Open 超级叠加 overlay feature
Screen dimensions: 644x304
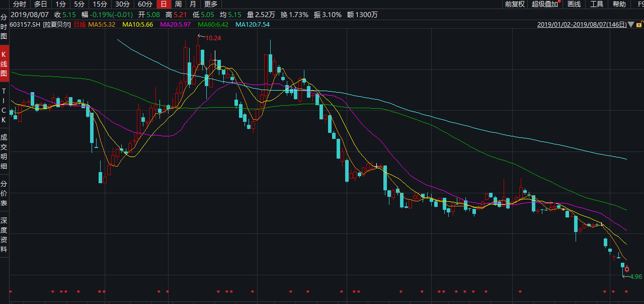[x=545, y=4]
